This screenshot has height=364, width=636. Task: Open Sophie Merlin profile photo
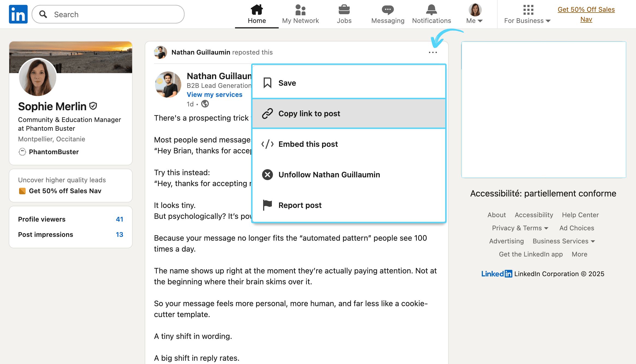point(38,77)
